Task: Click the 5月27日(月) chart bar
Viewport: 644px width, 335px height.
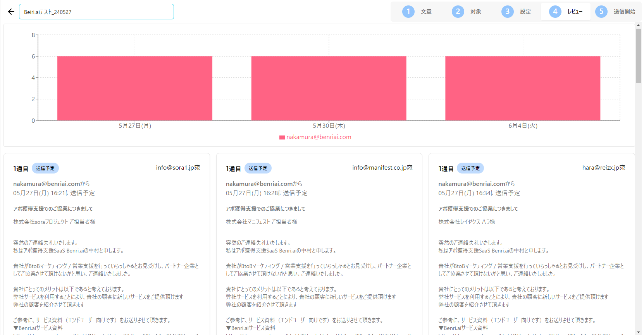Action: click(135, 88)
